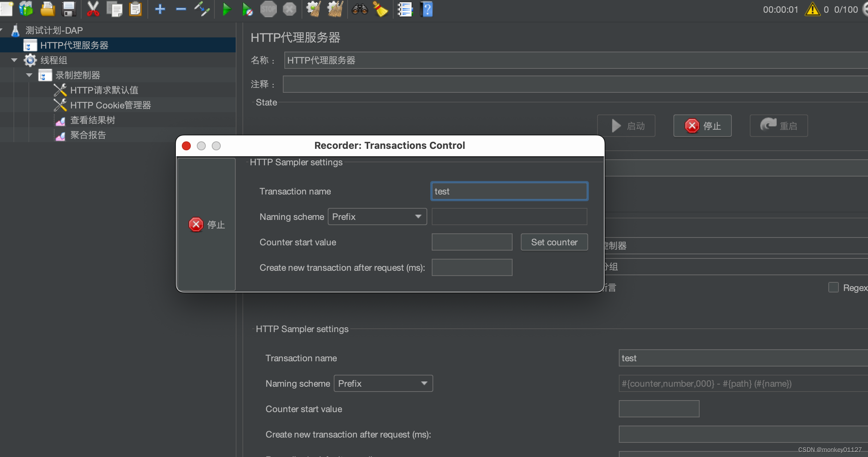The width and height of the screenshot is (868, 457).
Task: Click Transaction name field in main panel
Action: [743, 358]
